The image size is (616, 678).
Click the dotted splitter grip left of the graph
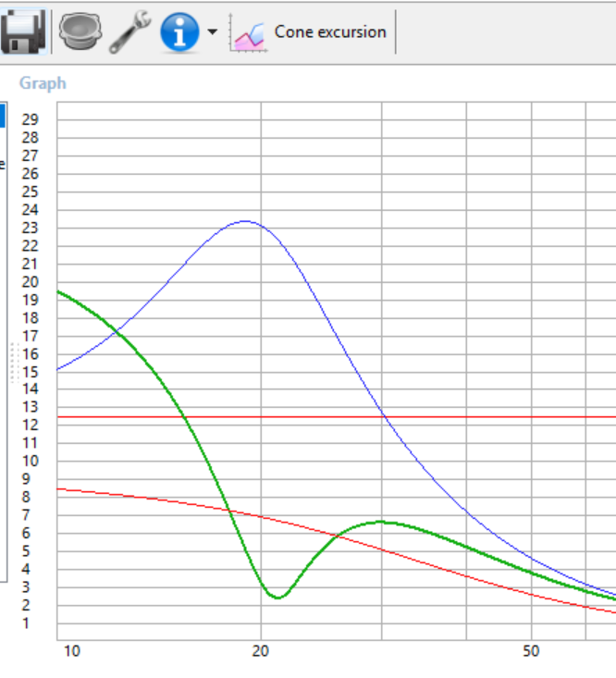coord(15,363)
